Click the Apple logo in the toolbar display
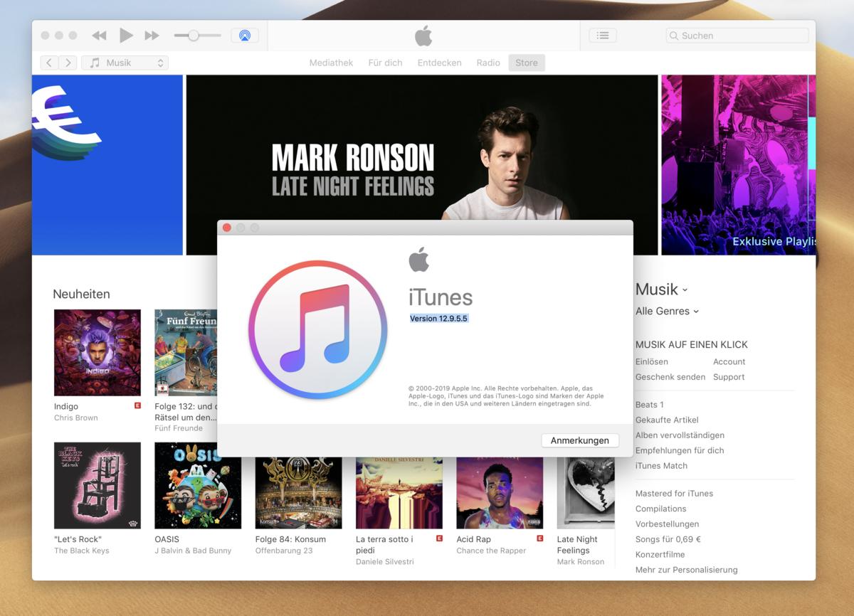The image size is (854, 616). tap(423, 36)
